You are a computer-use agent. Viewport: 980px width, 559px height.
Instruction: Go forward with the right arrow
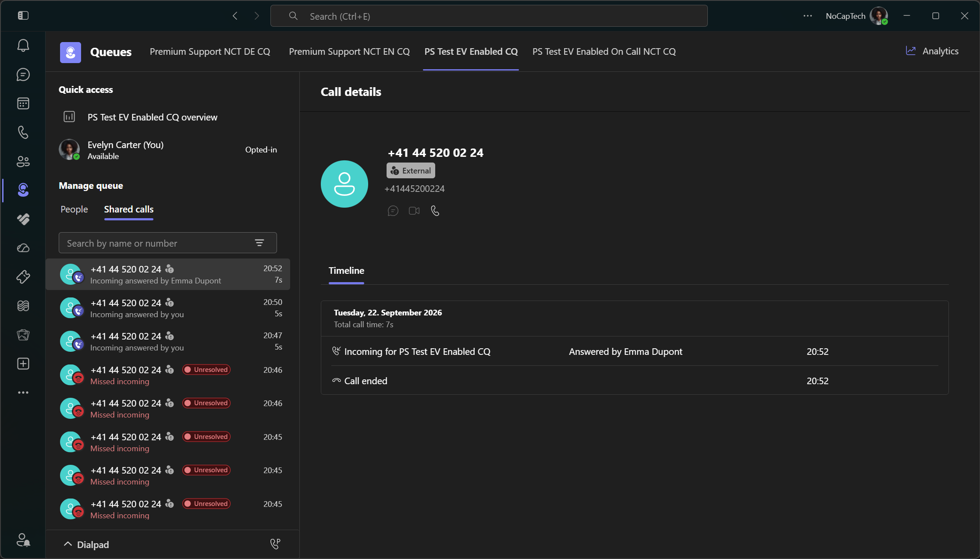coord(257,16)
